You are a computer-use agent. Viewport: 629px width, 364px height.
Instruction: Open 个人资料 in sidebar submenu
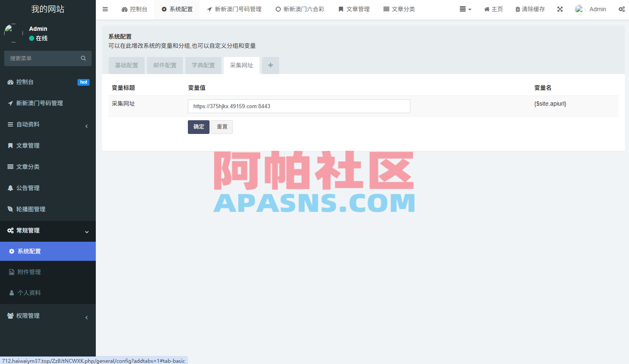[48, 293]
